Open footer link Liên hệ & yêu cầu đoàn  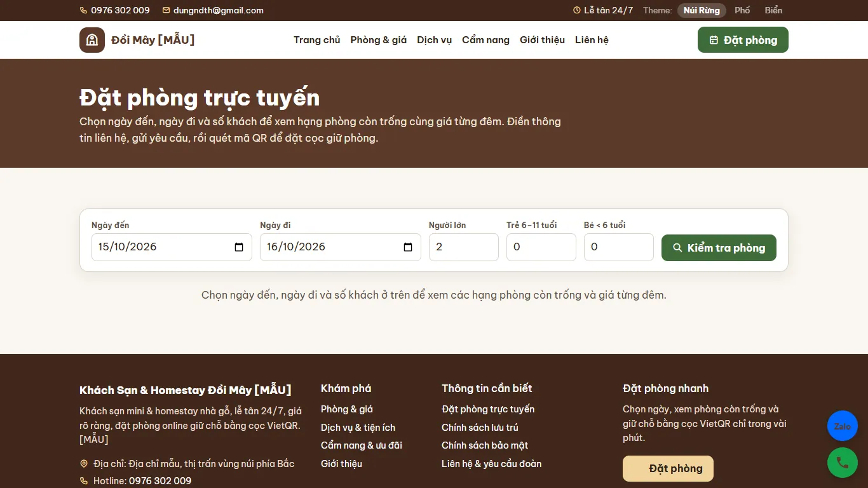tap(492, 464)
